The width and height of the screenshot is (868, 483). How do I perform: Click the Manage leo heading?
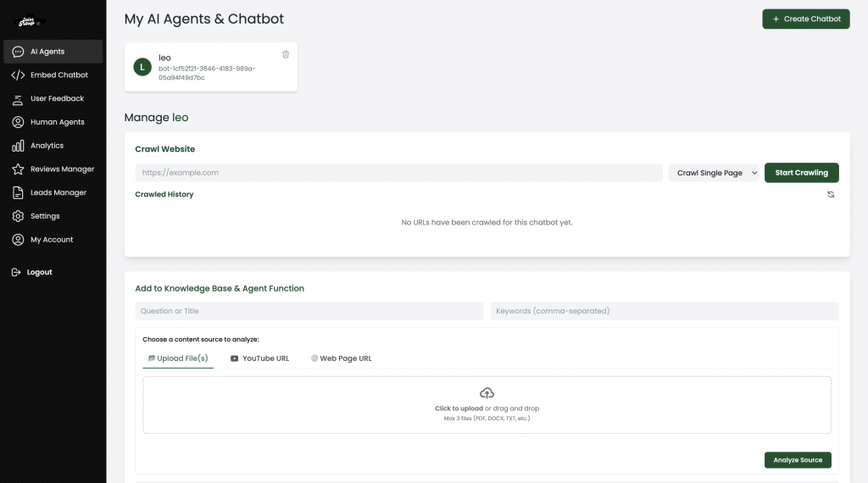(x=156, y=117)
